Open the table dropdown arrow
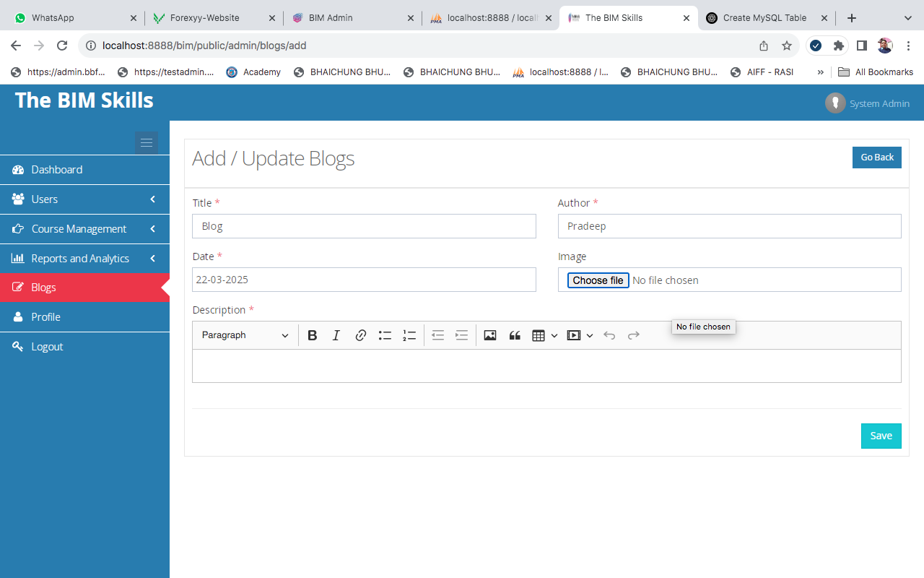This screenshot has height=578, width=924. pos(554,335)
